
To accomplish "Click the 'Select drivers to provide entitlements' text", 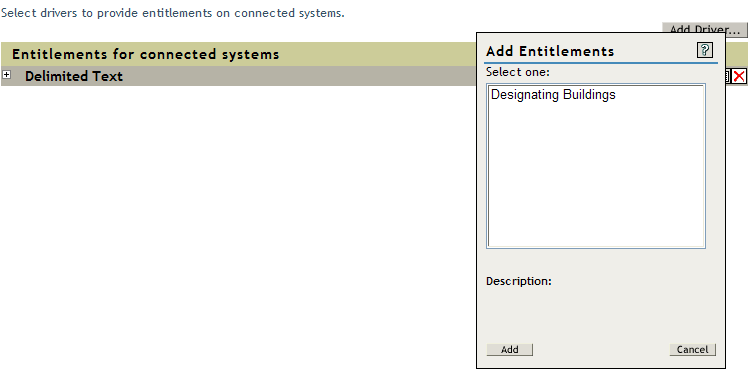I will [173, 13].
